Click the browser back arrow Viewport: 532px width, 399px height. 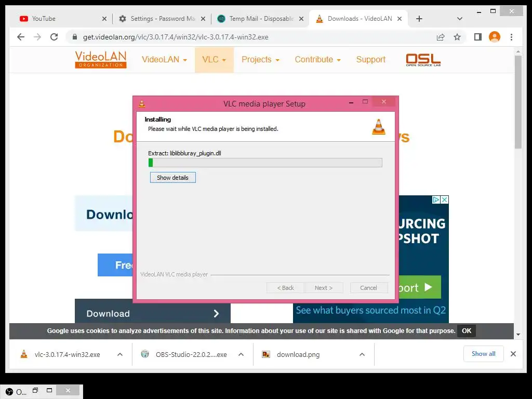point(21,37)
